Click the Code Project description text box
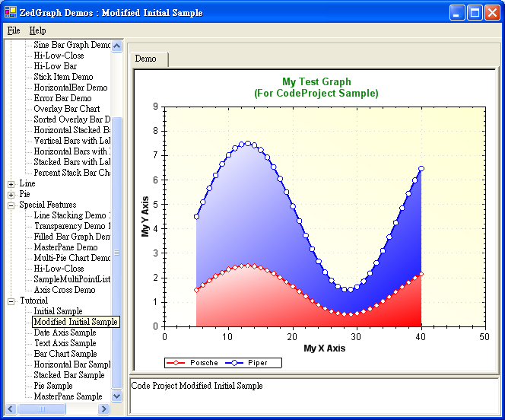This screenshot has width=505, height=420. pos(314,396)
